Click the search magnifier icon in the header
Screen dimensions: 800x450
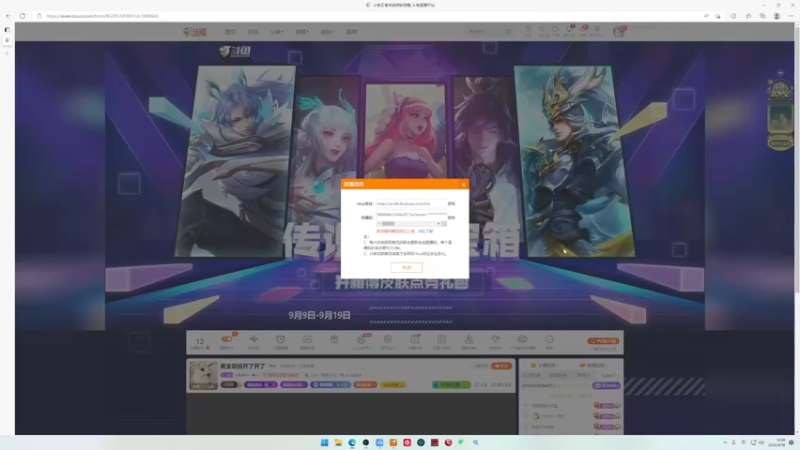pyautogui.click(x=509, y=32)
